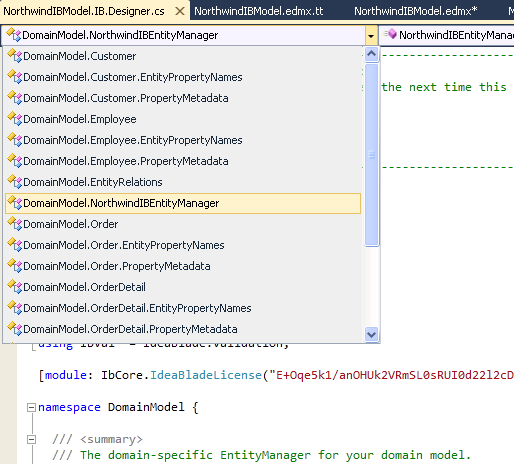The image size is (514, 464).
Task: Select DomainModel.Customer from list
Action: point(183,56)
